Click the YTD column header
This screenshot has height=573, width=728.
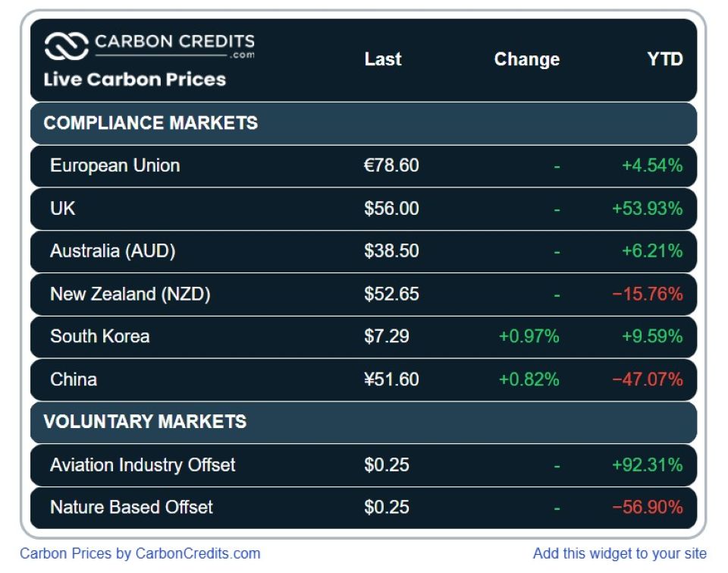point(665,59)
